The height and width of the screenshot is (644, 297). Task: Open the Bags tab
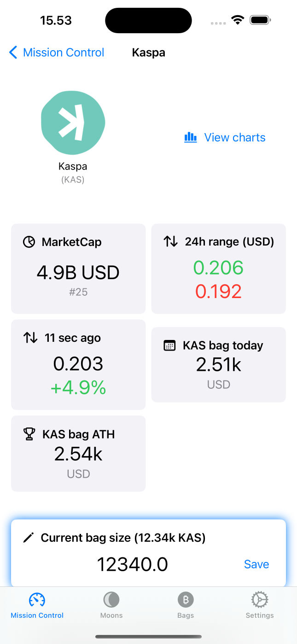tap(186, 605)
